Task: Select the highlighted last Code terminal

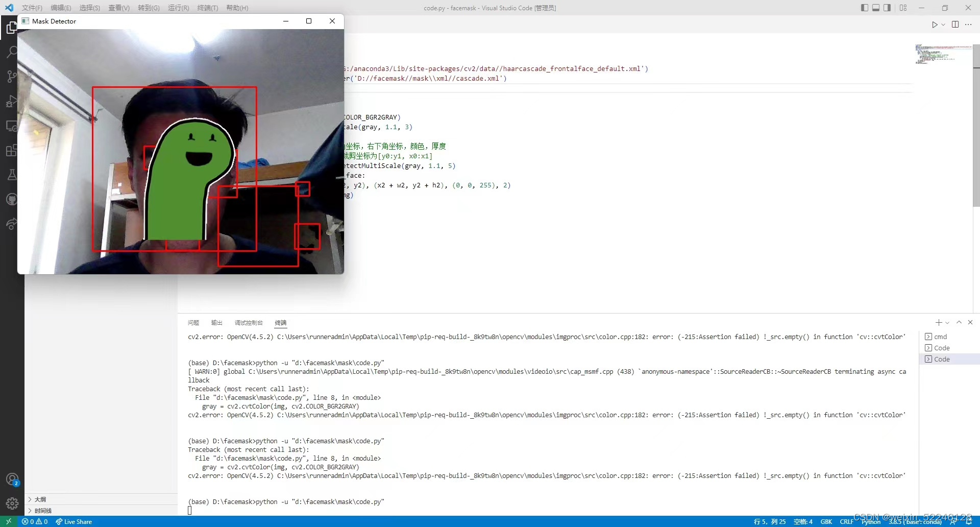Action: (x=949, y=359)
